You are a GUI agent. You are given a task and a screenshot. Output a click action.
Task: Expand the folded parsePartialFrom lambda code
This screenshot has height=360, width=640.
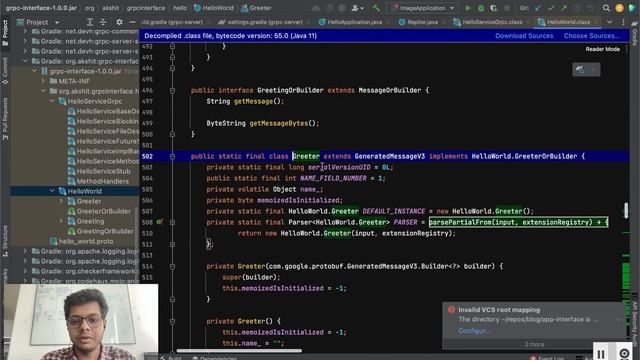[518, 222]
